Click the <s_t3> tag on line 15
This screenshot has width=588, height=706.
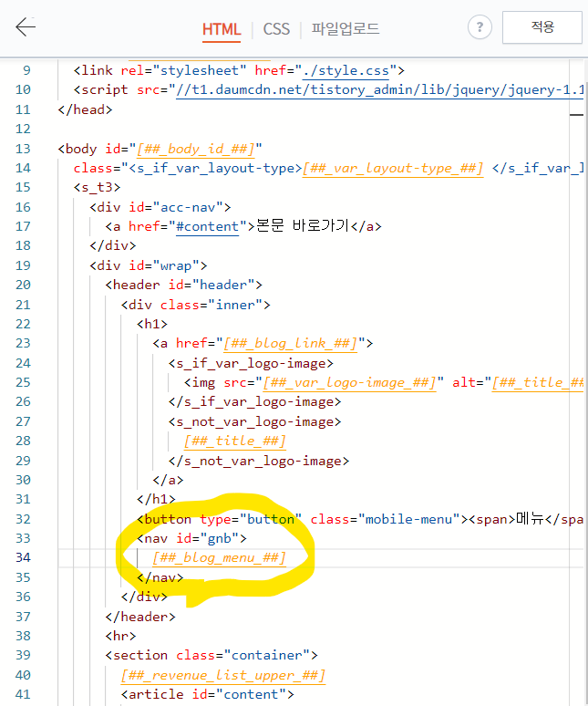(x=98, y=187)
